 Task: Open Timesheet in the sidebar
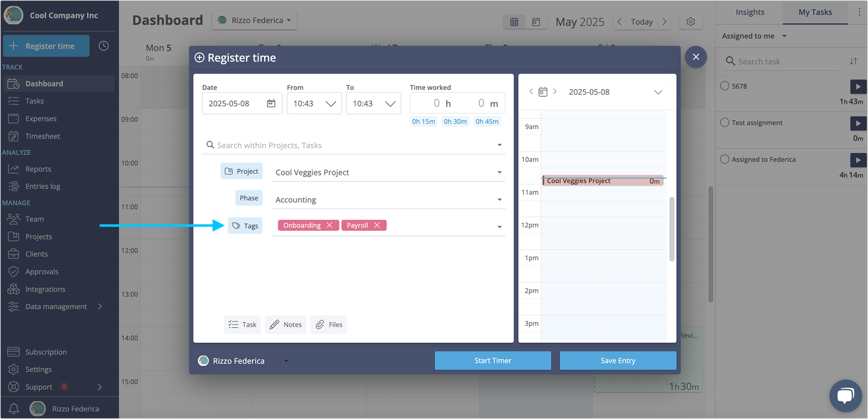click(x=42, y=136)
